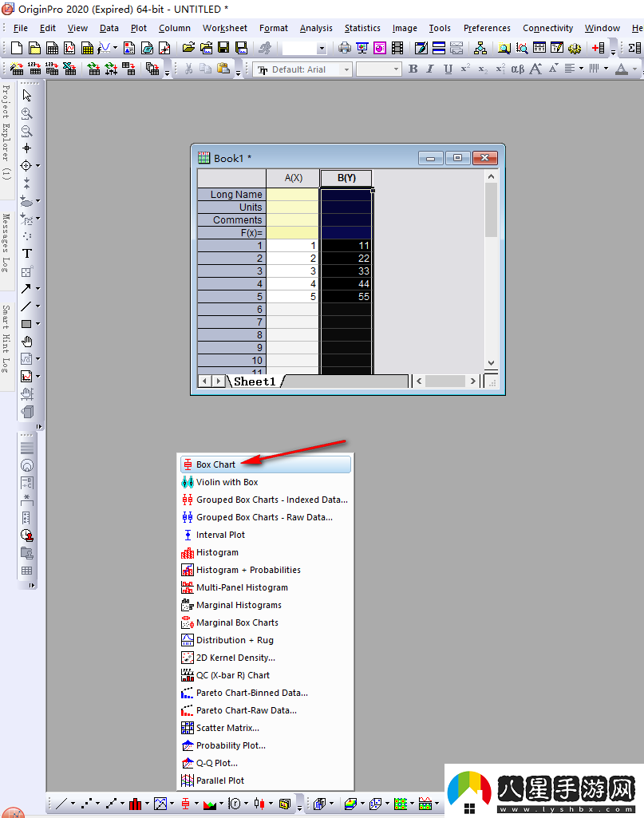644x818 pixels.
Task: Open the font name dropdown showing Default: Arial
Action: [303, 69]
